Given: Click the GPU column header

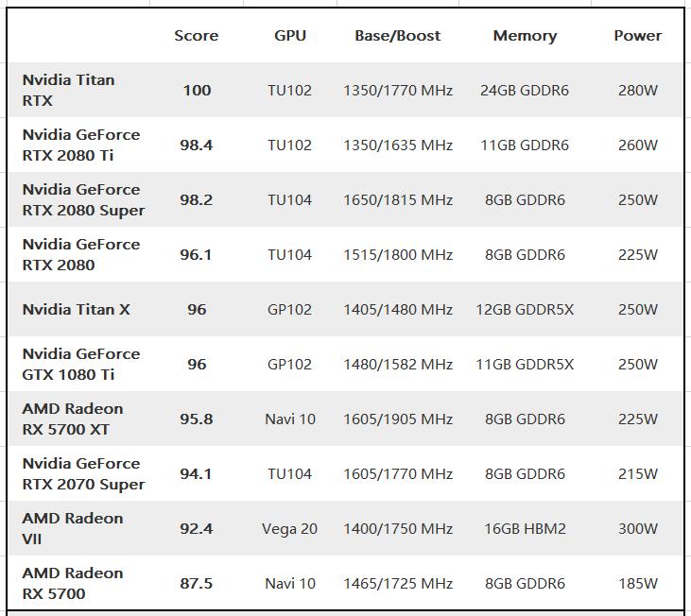Looking at the screenshot, I should click(290, 36).
